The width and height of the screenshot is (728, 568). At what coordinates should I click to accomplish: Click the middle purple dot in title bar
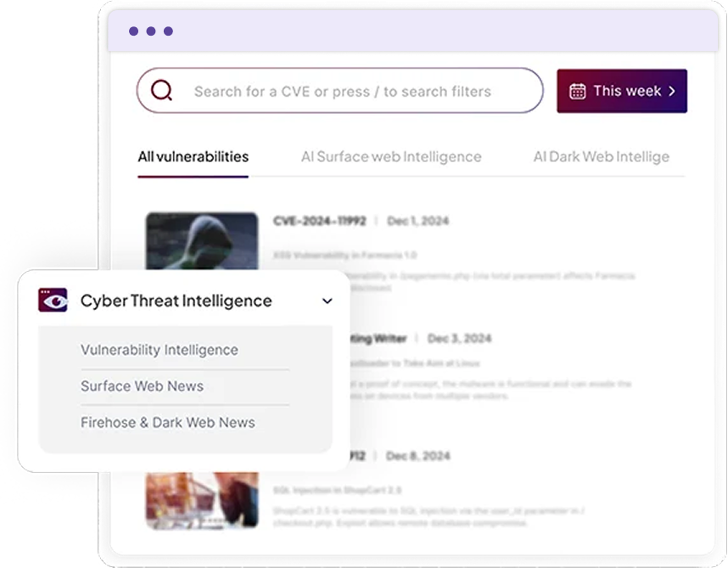coord(151,31)
